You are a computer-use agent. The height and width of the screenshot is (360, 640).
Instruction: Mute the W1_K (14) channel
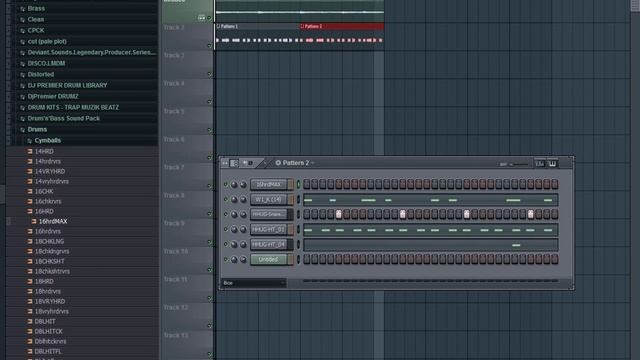coord(225,199)
